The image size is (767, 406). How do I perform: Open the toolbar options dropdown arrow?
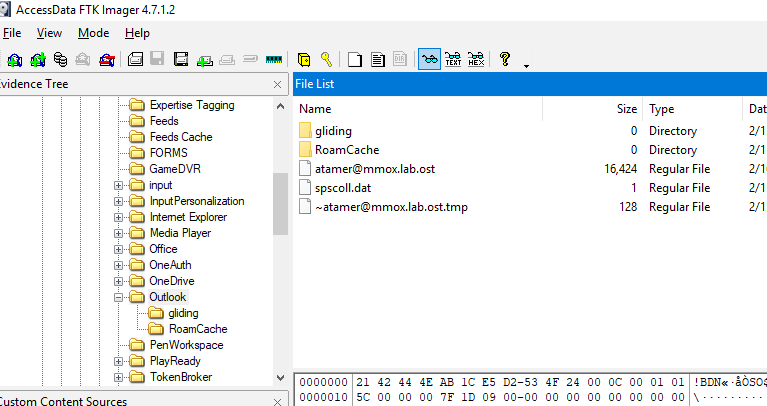[x=526, y=66]
